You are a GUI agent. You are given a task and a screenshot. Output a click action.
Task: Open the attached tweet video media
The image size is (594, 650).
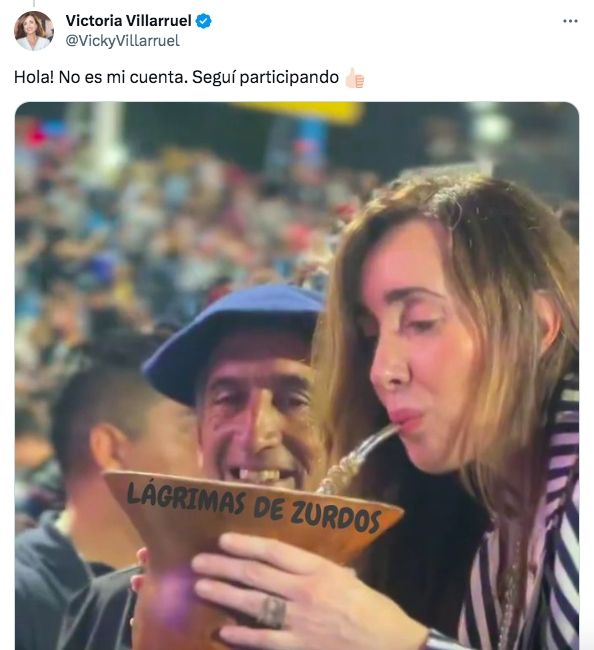297,376
